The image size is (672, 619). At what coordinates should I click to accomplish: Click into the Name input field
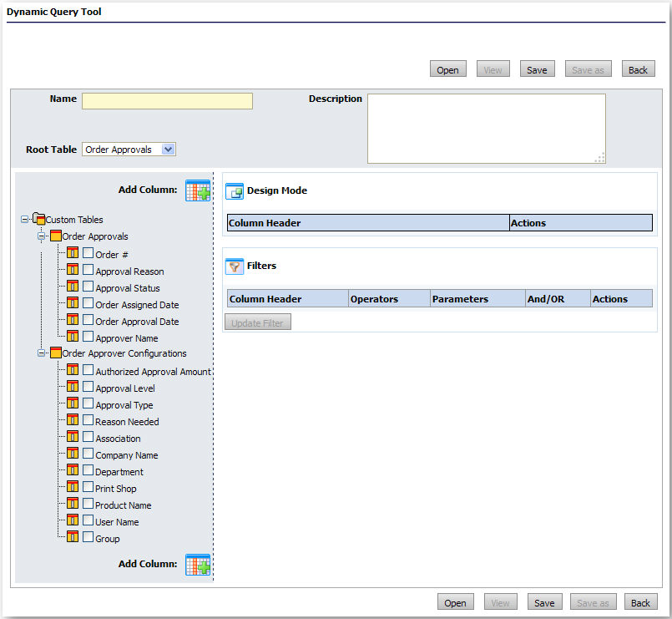pyautogui.click(x=167, y=101)
